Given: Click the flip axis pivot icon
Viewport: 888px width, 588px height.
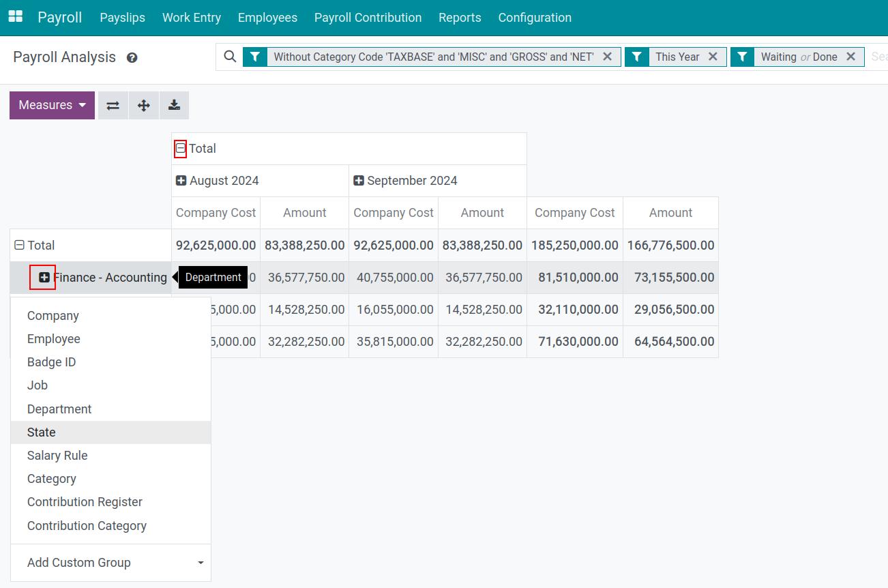Looking at the screenshot, I should (113, 105).
